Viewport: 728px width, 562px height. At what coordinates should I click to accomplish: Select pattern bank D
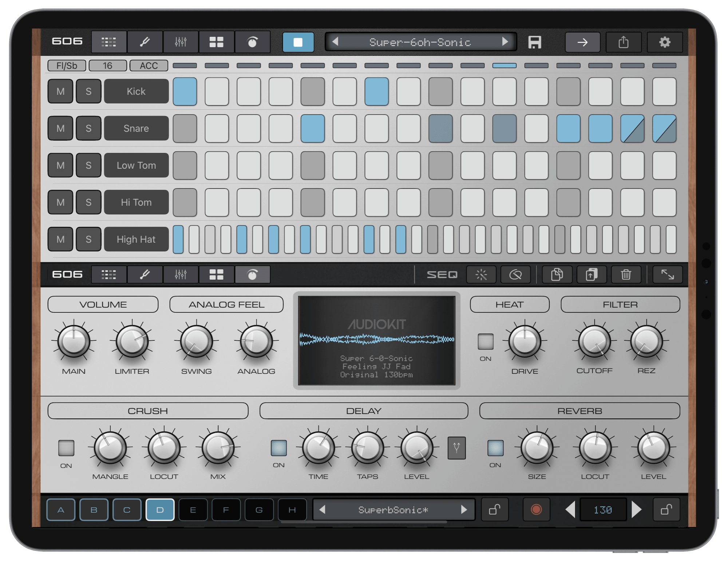coord(160,510)
